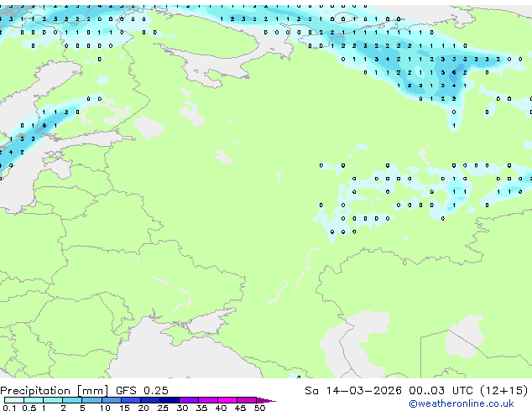Click the "0.1" legend scale label
This screenshot has height=411, width=532.
point(9,408)
